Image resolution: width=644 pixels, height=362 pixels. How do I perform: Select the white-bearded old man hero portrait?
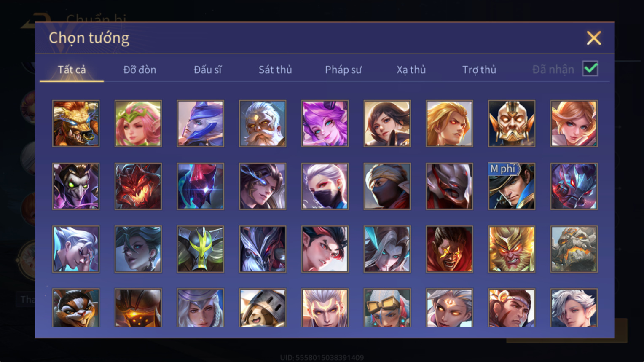pyautogui.click(x=263, y=123)
